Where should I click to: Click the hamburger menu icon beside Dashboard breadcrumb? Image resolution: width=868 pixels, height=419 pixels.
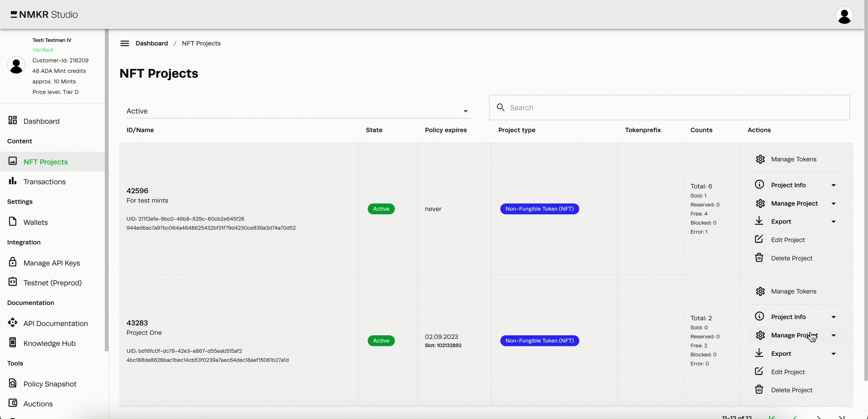click(x=125, y=43)
